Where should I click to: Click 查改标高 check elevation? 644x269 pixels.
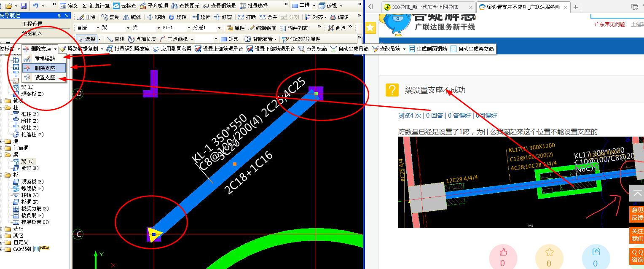point(312,49)
